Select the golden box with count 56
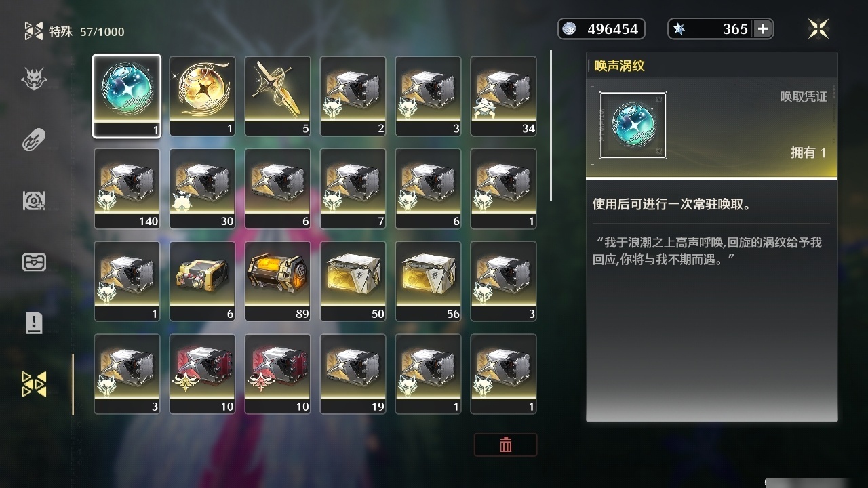Screen dimensions: 868x488 [428, 281]
